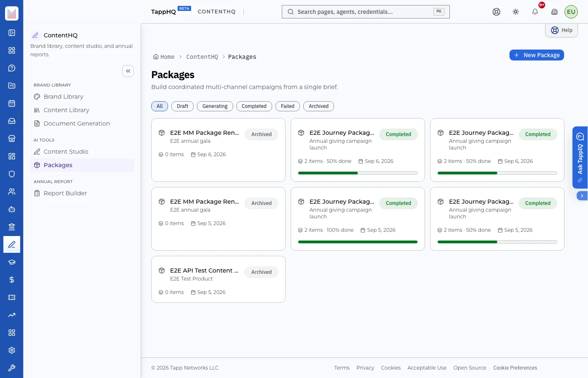Open Brand Library in sidebar
Viewport: 588px width, 378px height.
(x=82, y=97)
